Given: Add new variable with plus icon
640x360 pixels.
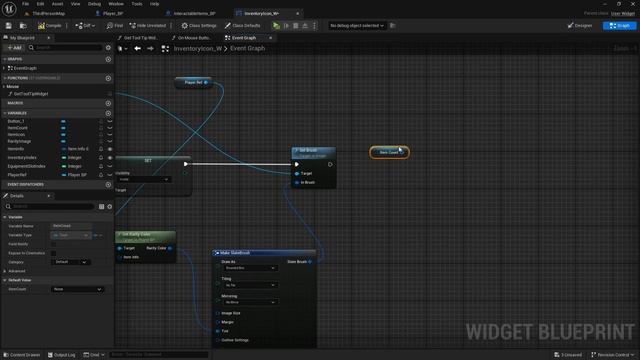Looking at the screenshot, I should pyautogui.click(x=108, y=113).
